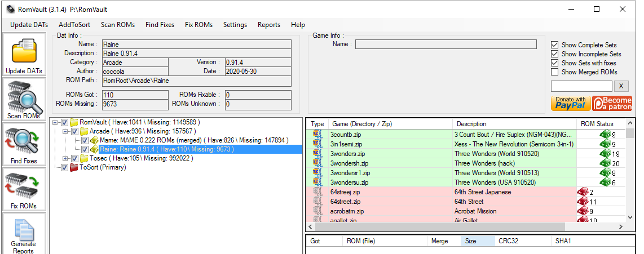The width and height of the screenshot is (644, 254).
Task: Disable Show Complete Sets checkbox
Action: [x=555, y=45]
